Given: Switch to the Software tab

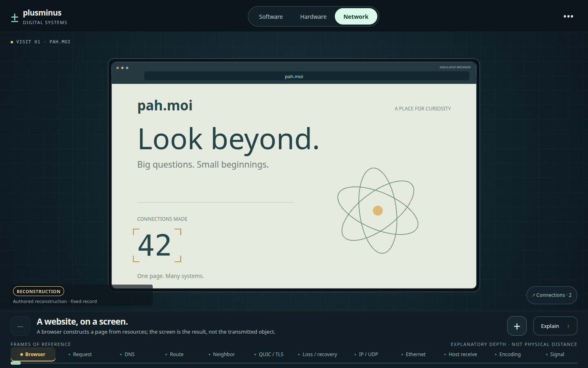Looking at the screenshot, I should 271,17.
